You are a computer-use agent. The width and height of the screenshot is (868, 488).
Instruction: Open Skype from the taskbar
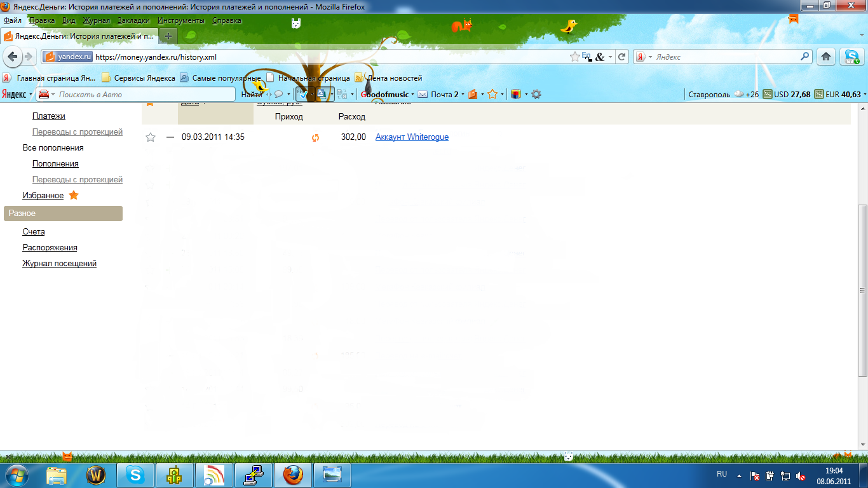(135, 474)
